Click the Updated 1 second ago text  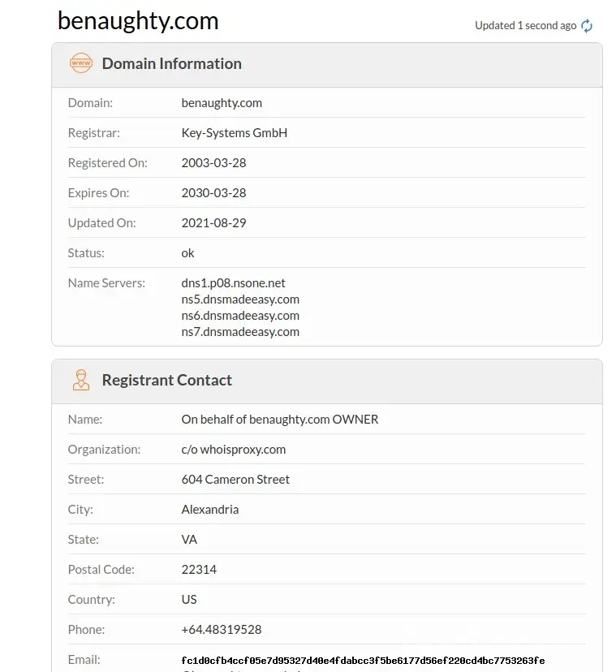(525, 26)
